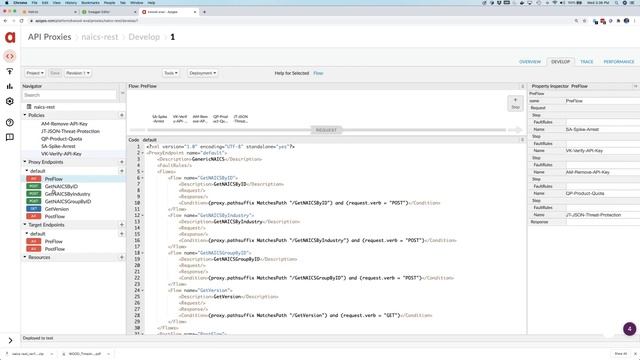
Task: Collapse default under Proxy Endpoints
Action: (27, 171)
